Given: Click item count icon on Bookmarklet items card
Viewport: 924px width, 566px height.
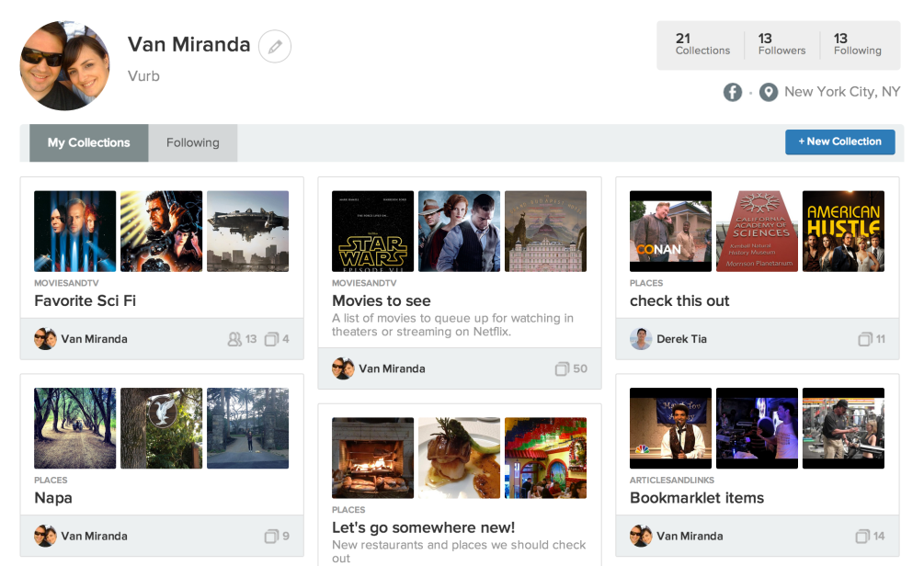Looking at the screenshot, I should [x=862, y=536].
